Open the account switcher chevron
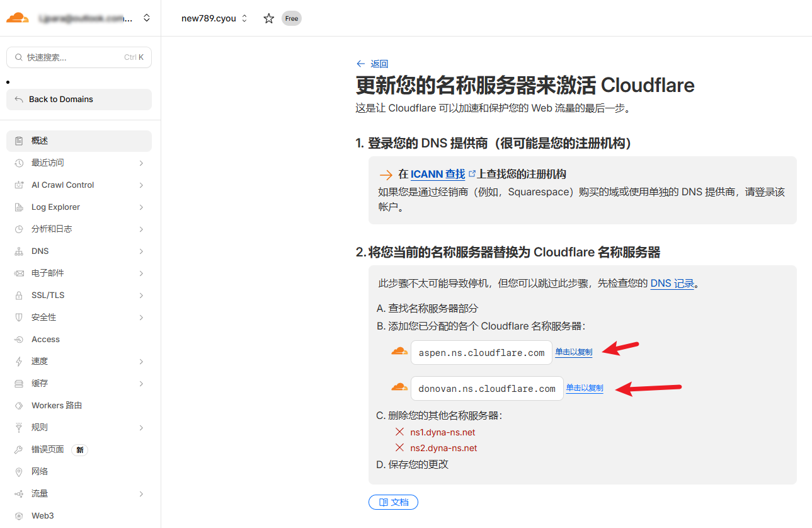This screenshot has height=528, width=812. point(147,18)
